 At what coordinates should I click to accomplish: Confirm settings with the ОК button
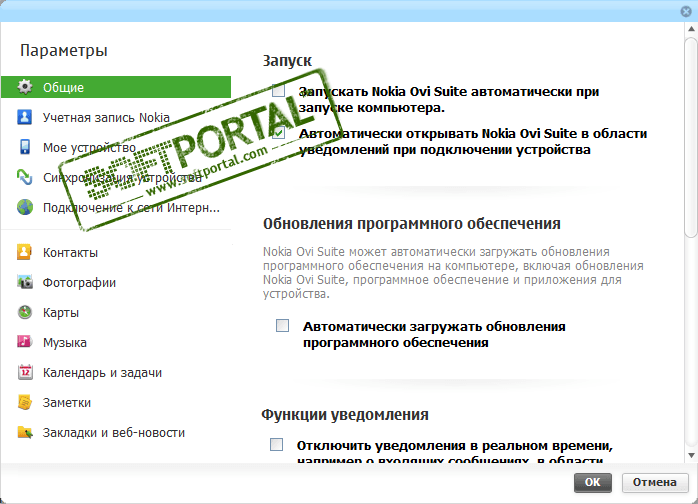point(592,482)
